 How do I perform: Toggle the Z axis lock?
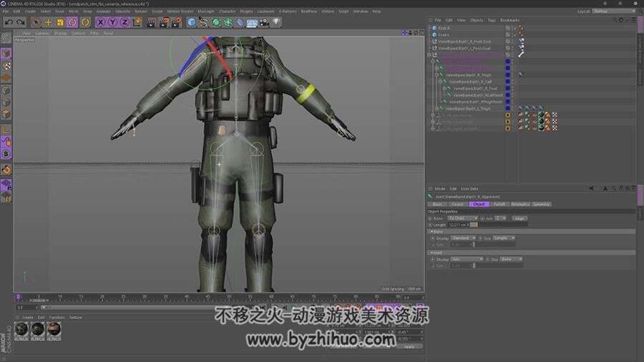[x=125, y=22]
